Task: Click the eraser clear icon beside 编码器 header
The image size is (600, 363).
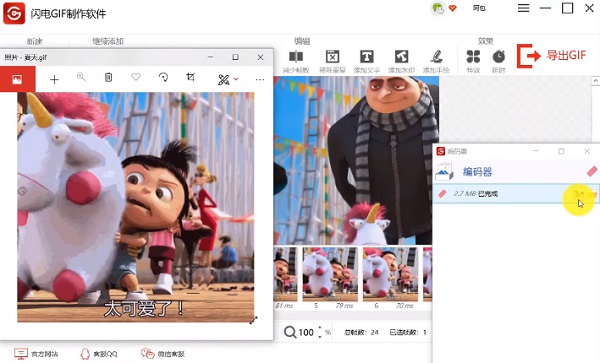Action: [x=592, y=171]
